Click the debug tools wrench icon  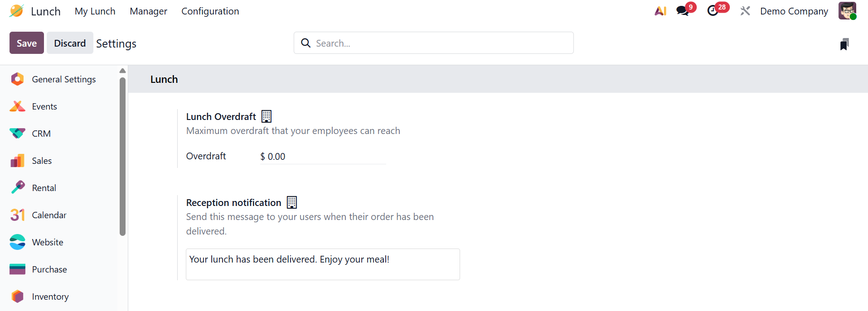click(x=745, y=11)
